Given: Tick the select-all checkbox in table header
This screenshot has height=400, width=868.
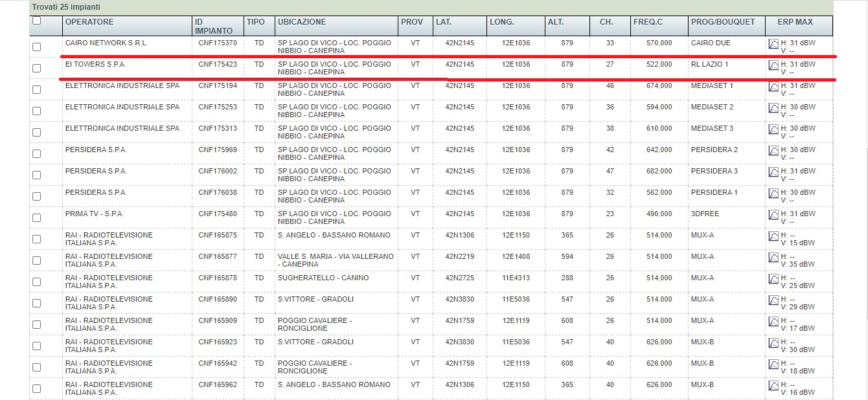Looking at the screenshot, I should 36,21.
